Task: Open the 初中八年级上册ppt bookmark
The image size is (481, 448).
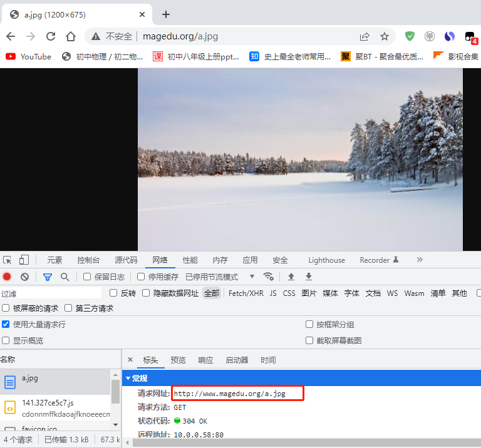Action: 196,57
